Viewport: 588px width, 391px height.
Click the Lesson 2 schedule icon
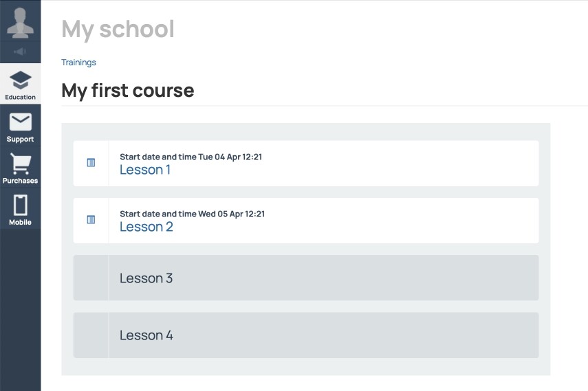coord(91,220)
